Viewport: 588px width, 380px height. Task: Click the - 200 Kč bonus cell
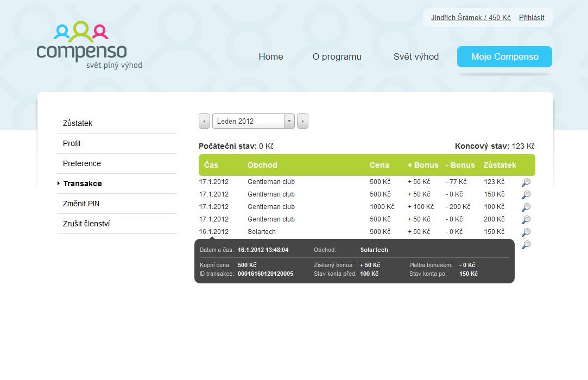(x=458, y=207)
